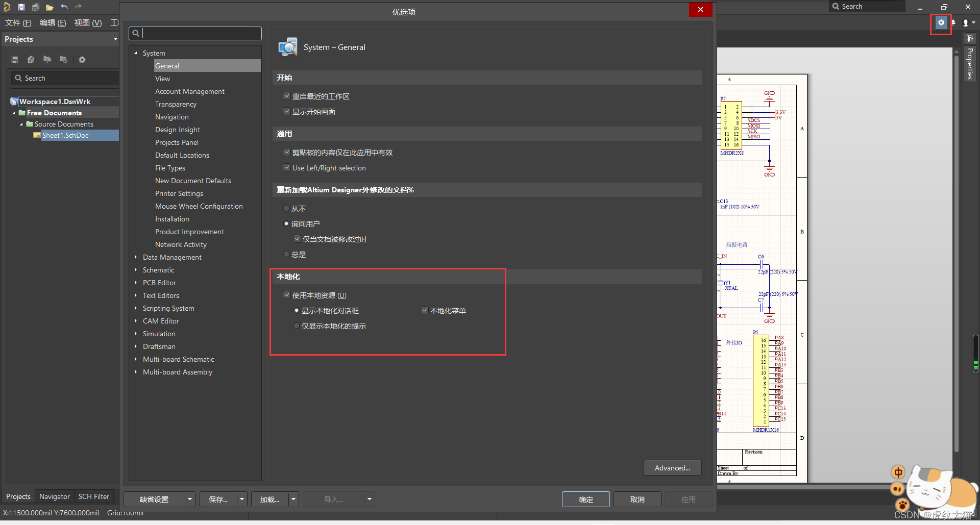The image size is (980, 525).
Task: Toggle 使用本地资源 checkbox
Action: [287, 295]
